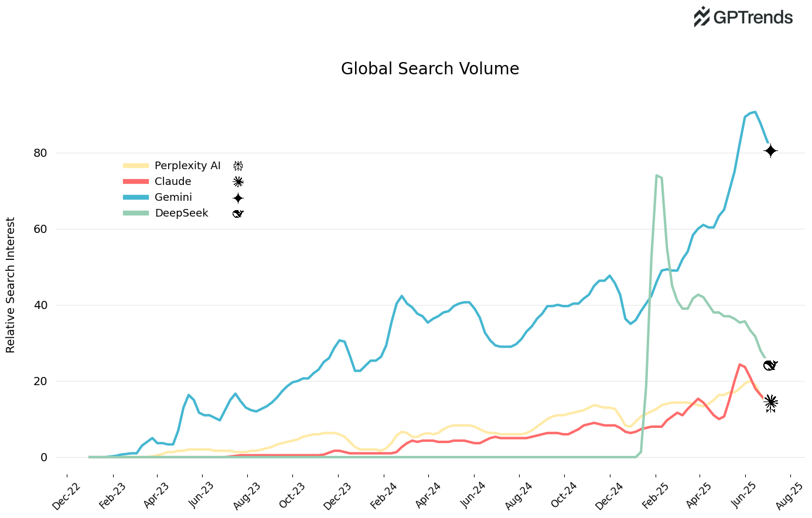
Task: Click the y-axis value 20
Action: (40, 381)
